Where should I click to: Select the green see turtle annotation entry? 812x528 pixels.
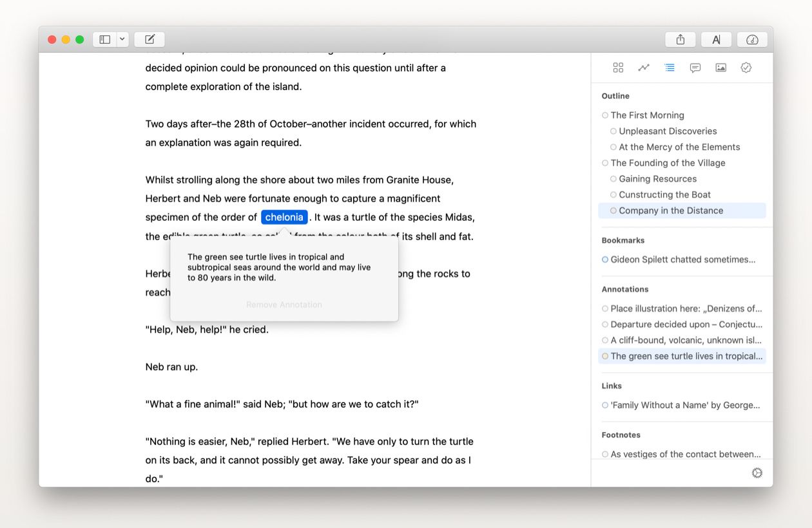(x=682, y=356)
